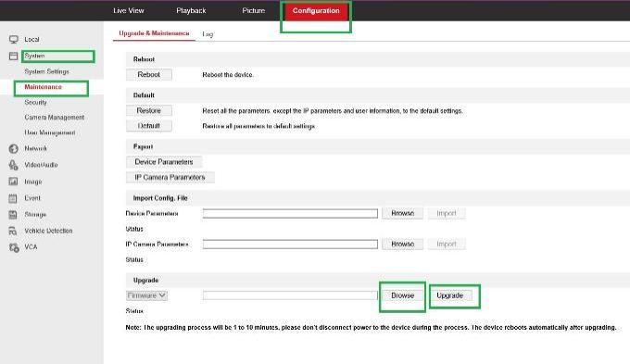Select Maintenance in sidebar
This screenshot has height=364, width=630.
coord(43,87)
